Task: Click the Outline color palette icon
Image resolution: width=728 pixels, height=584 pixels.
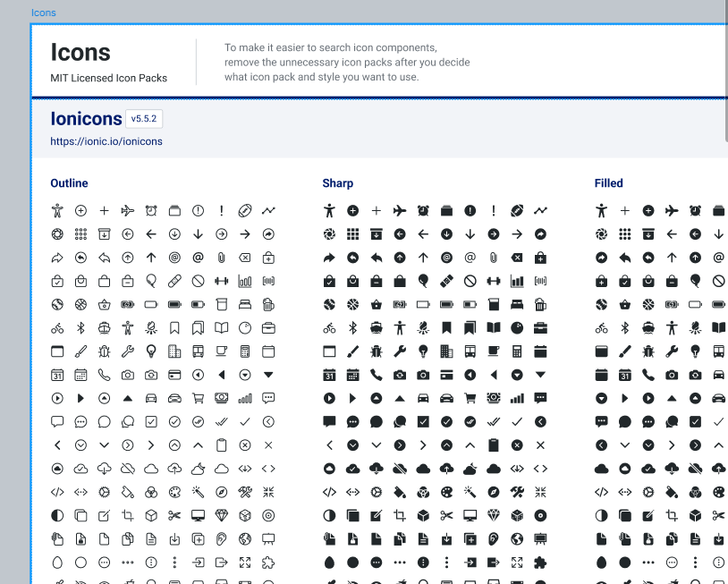Action: (174, 492)
